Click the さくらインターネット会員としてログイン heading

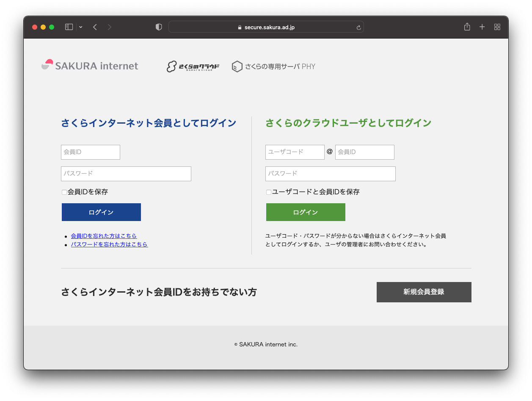[149, 123]
